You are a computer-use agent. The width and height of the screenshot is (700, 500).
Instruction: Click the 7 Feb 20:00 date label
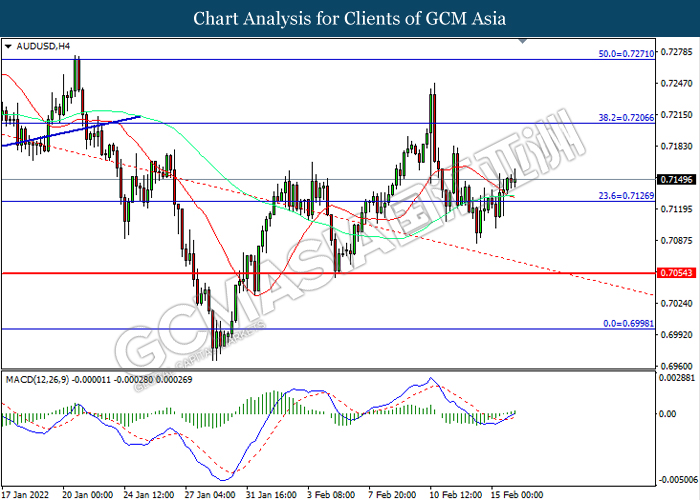tap(392, 494)
